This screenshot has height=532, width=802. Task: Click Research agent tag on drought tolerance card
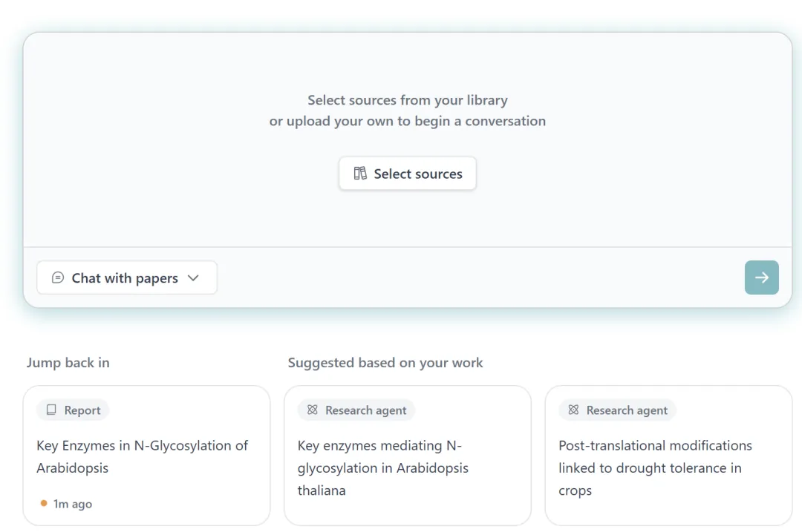[617, 410]
